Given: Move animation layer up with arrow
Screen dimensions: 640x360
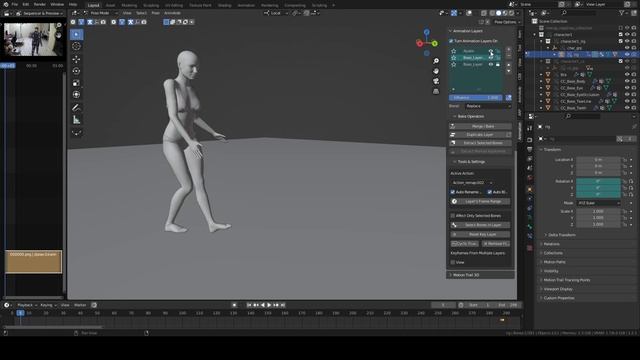Looking at the screenshot, I should click(x=509, y=65).
